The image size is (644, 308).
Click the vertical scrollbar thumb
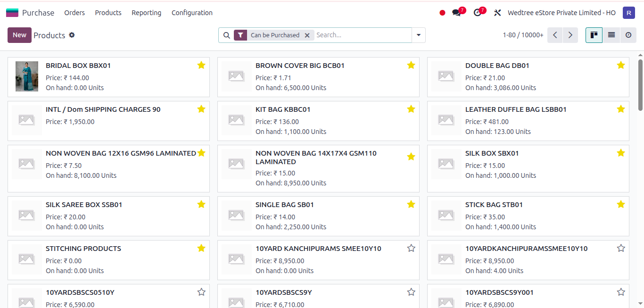point(640,85)
